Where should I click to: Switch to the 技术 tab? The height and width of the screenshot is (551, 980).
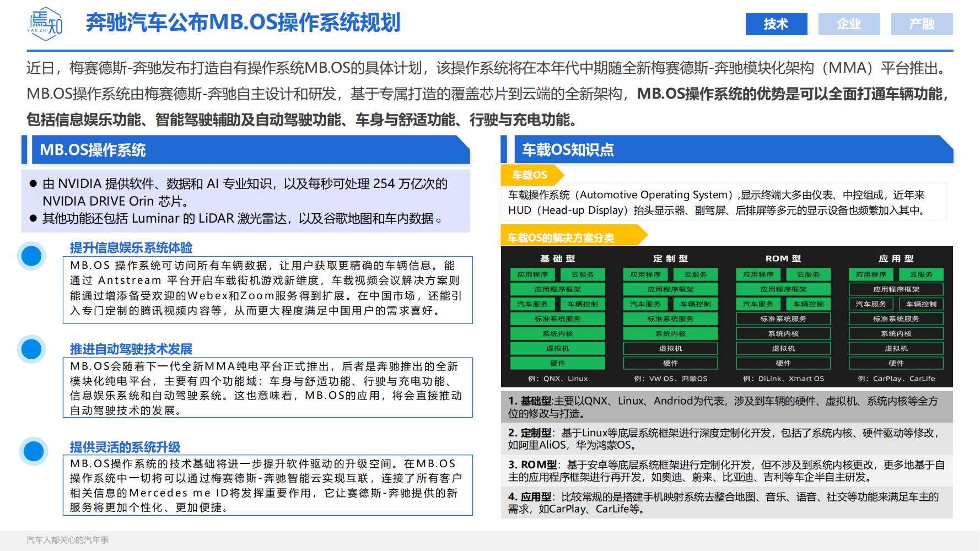(x=776, y=24)
